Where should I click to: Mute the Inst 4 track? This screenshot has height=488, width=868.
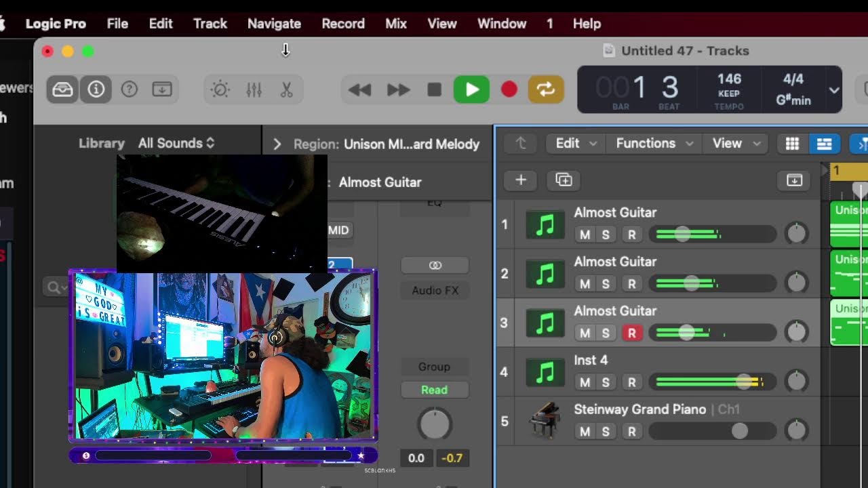585,382
